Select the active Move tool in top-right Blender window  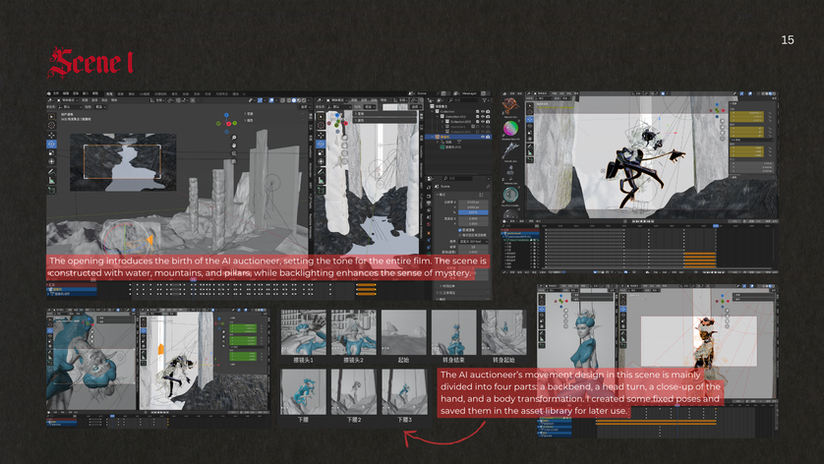[530, 119]
